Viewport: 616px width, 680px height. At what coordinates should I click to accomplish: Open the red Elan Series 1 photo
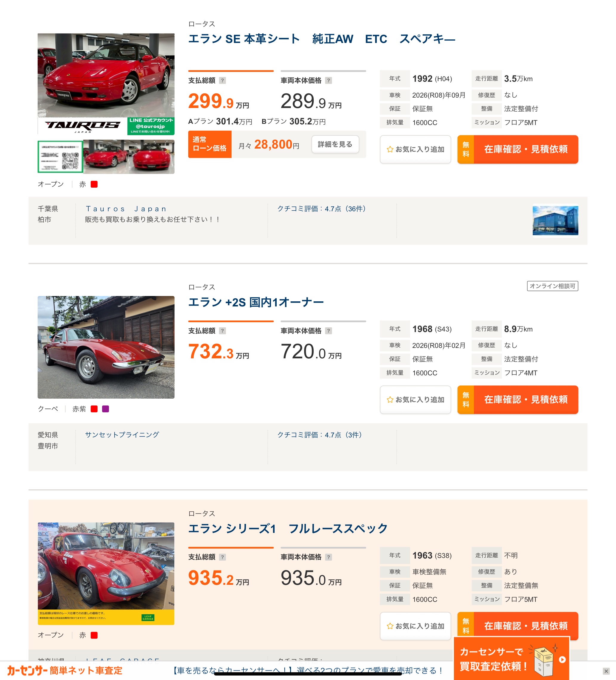(x=106, y=573)
